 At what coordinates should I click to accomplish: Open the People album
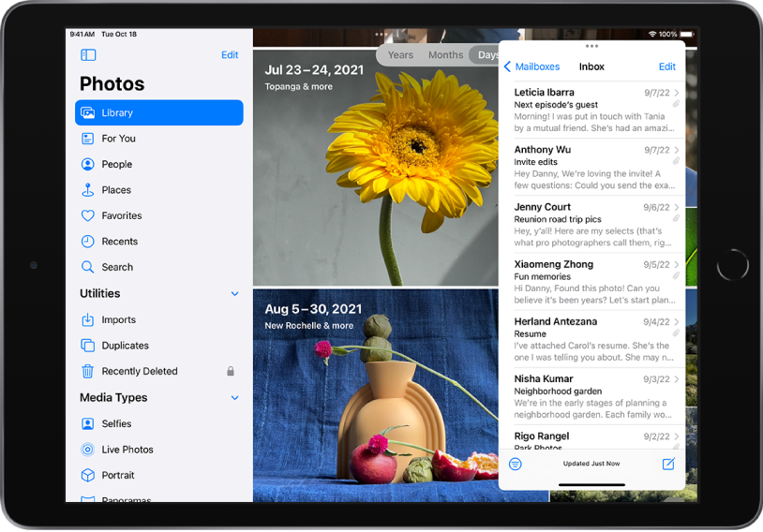pos(116,164)
